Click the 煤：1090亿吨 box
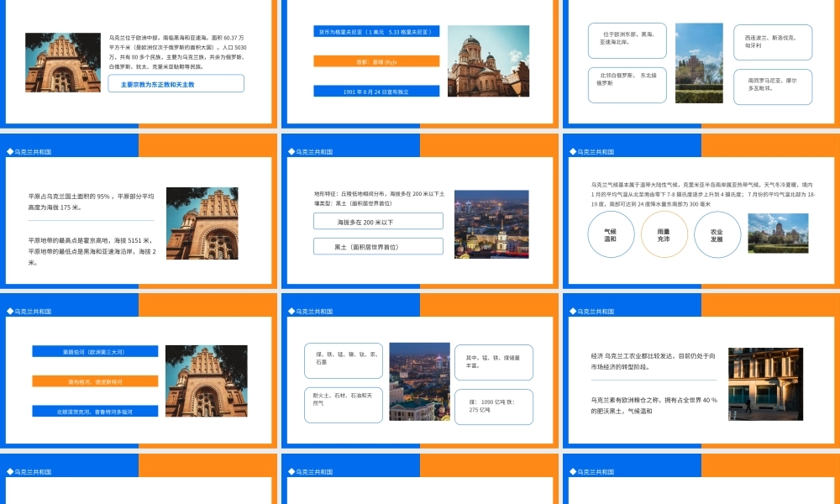This screenshot has width=840, height=504. (494, 407)
